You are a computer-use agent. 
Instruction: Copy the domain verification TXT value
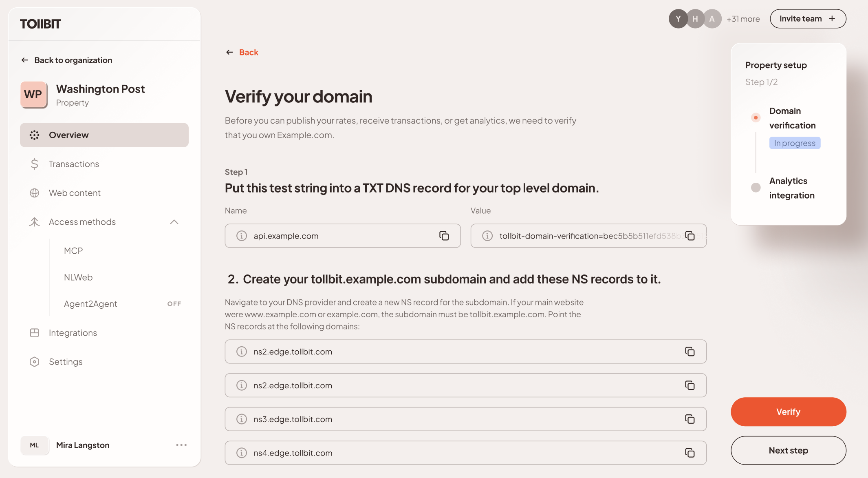pyautogui.click(x=690, y=236)
